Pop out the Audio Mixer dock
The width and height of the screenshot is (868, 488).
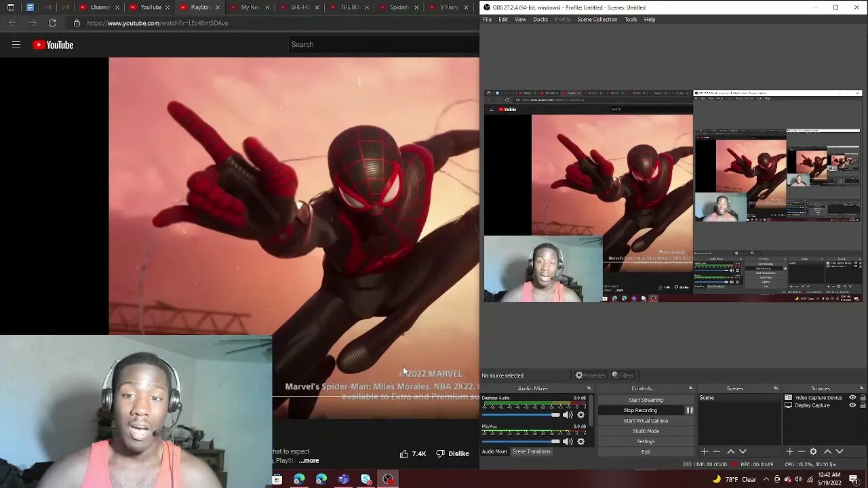(x=589, y=388)
